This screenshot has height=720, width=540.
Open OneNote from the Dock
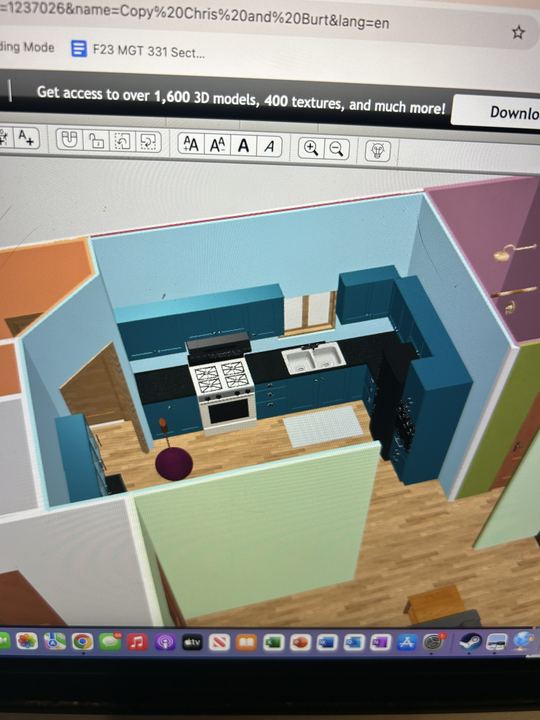tap(380, 642)
